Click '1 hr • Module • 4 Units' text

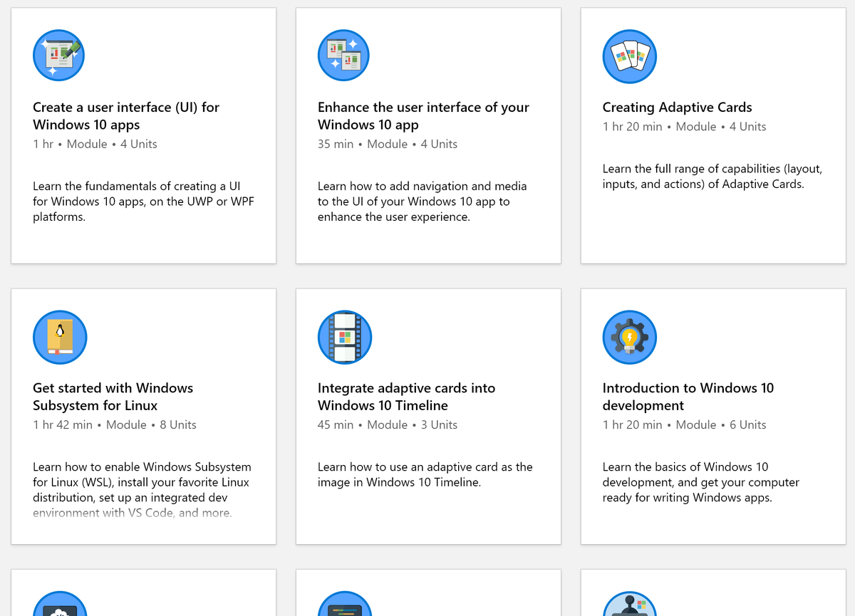coord(95,144)
